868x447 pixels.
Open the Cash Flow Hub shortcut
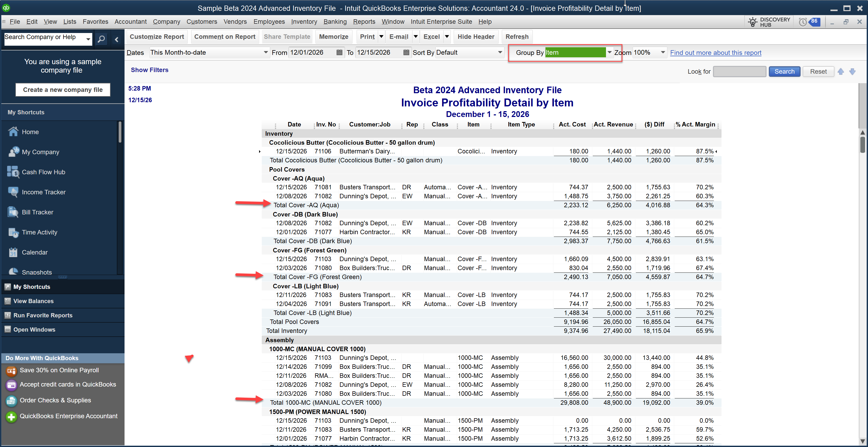43,172
